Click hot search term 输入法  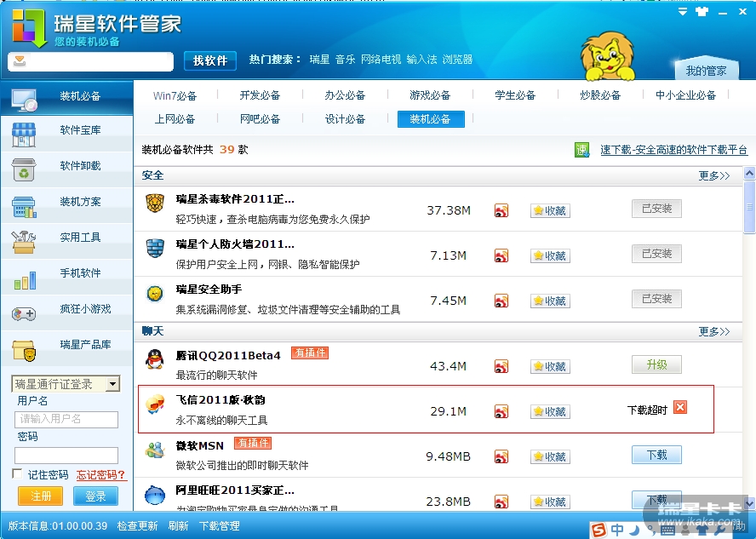[422, 60]
